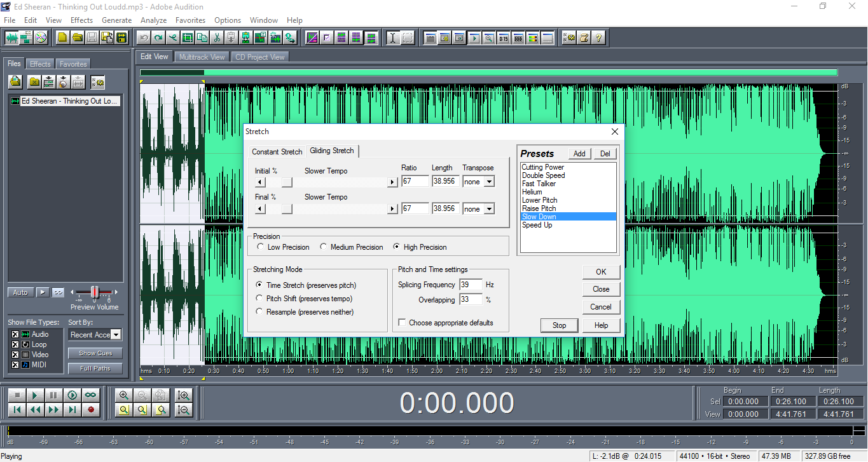
Task: Go to end with transport skip-forward button
Action: 72,410
